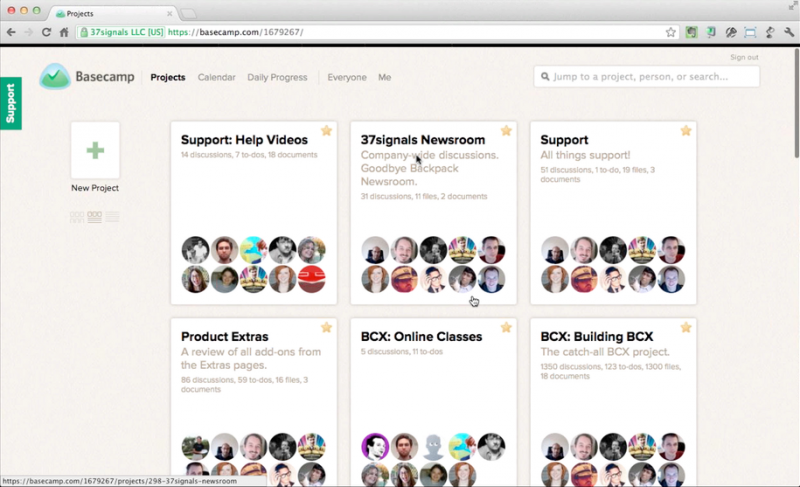Toggle the star on Product Extras project
The width and height of the screenshot is (800, 487).
[326, 327]
